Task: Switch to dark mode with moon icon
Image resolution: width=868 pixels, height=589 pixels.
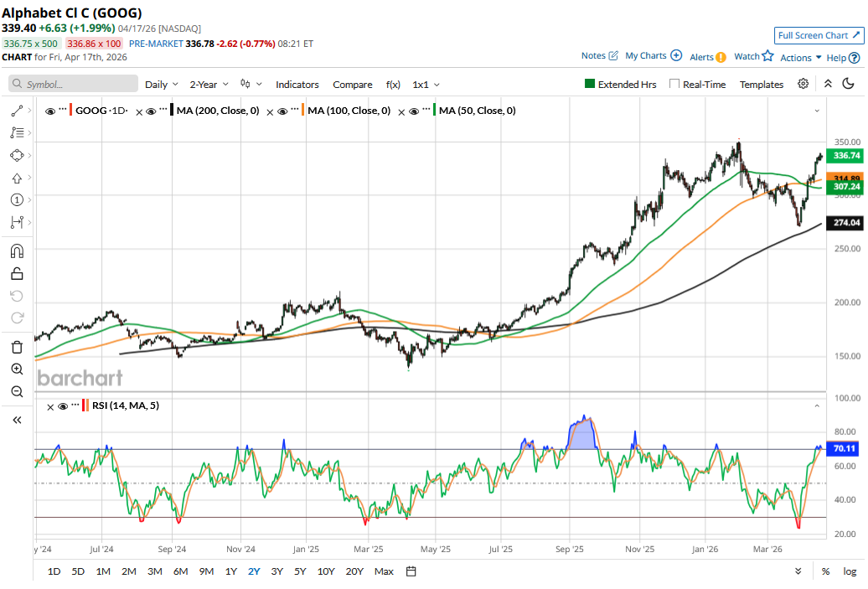Action: pyautogui.click(x=848, y=84)
